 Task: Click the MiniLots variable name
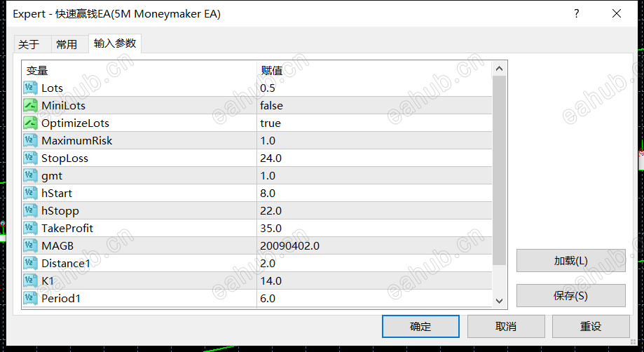point(63,106)
